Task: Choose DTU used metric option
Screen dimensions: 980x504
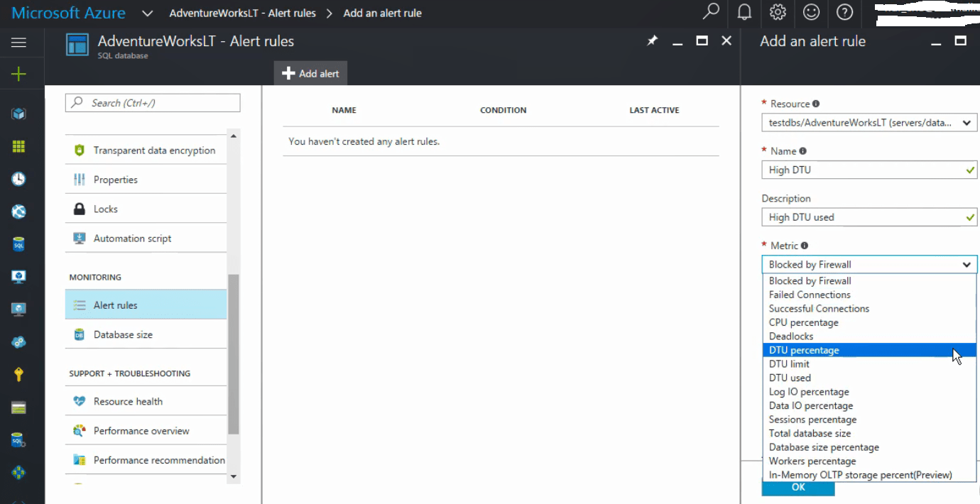Action: click(869, 378)
